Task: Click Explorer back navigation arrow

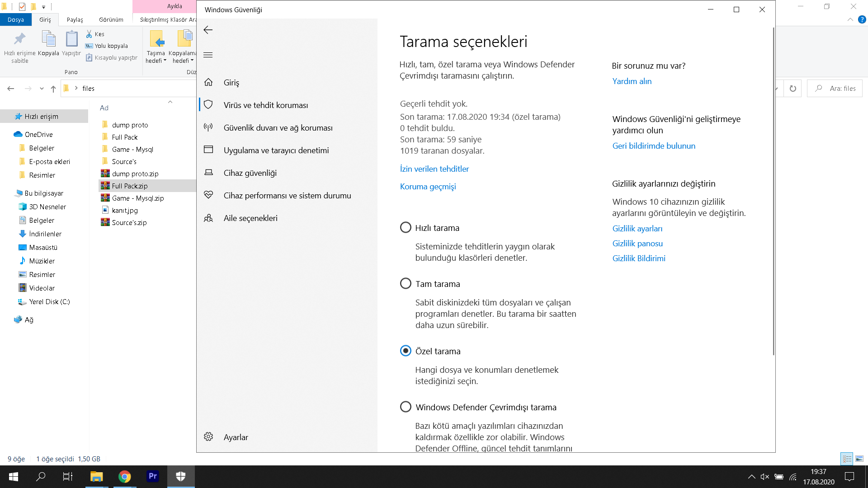Action: tap(11, 89)
